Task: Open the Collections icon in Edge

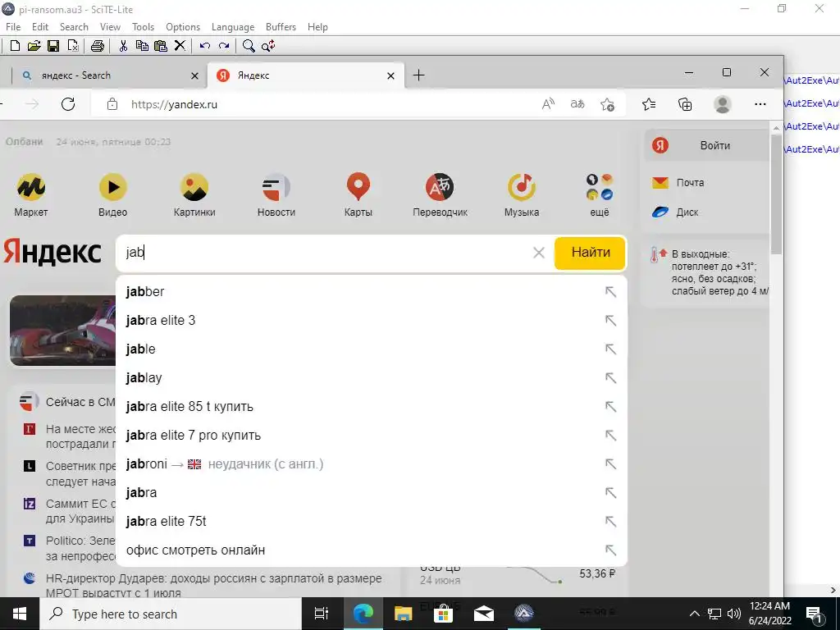Action: pos(685,104)
